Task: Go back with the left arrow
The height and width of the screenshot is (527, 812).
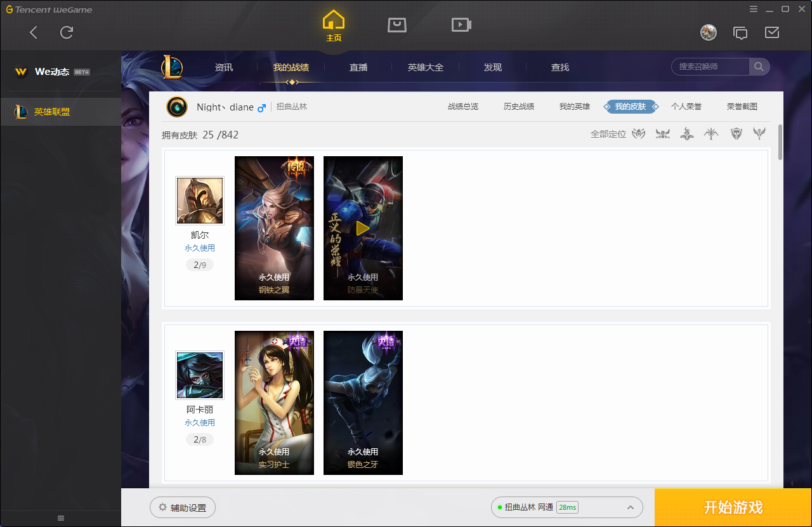Action: (x=34, y=32)
